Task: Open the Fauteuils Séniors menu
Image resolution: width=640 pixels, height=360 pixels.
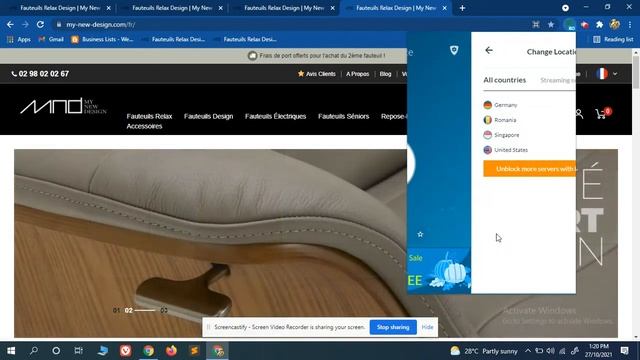Action: click(x=344, y=116)
